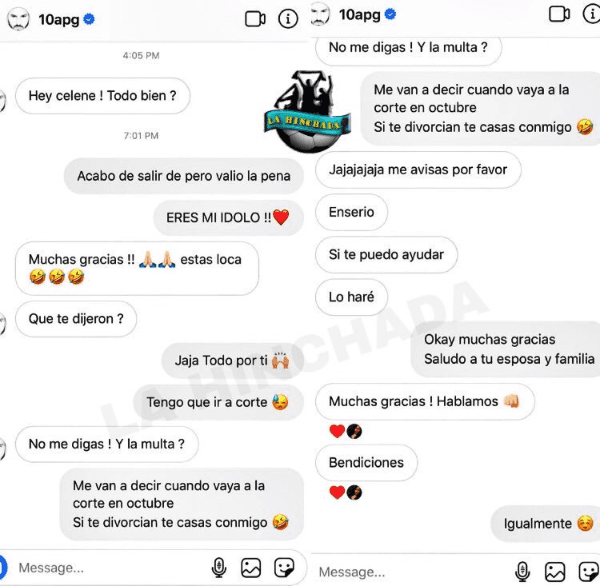Click La Hinchada logo watermark

click(x=307, y=111)
